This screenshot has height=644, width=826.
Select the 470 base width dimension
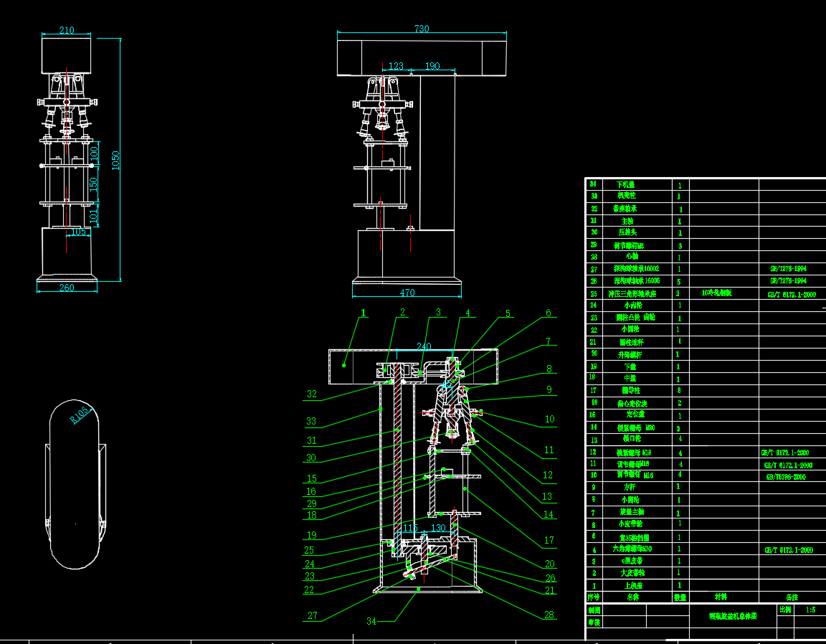tap(407, 293)
